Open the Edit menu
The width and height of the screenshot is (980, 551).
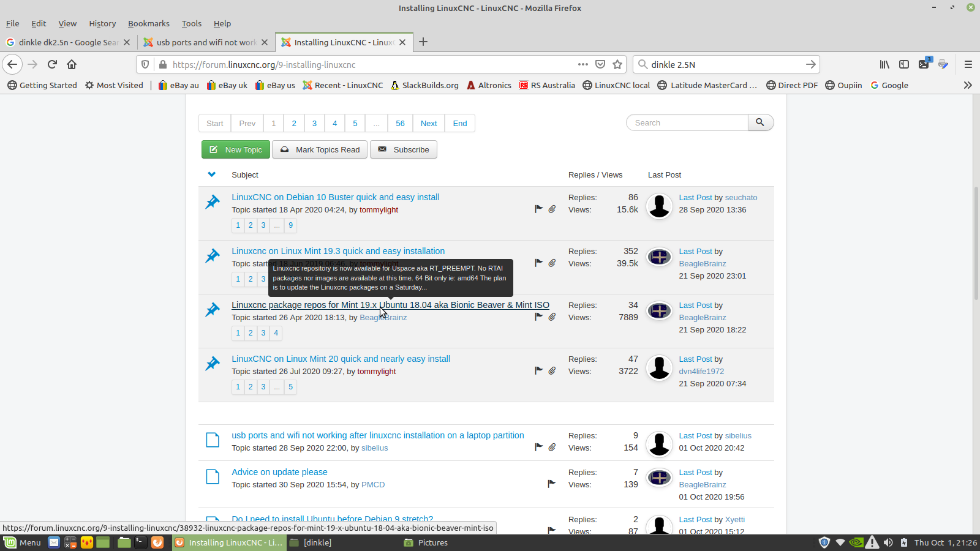pos(39,23)
